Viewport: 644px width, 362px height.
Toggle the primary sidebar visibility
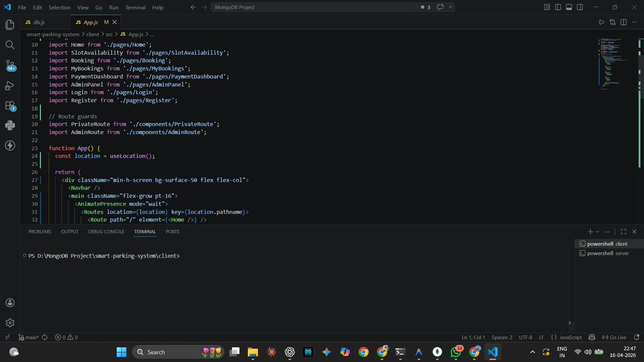[557, 8]
